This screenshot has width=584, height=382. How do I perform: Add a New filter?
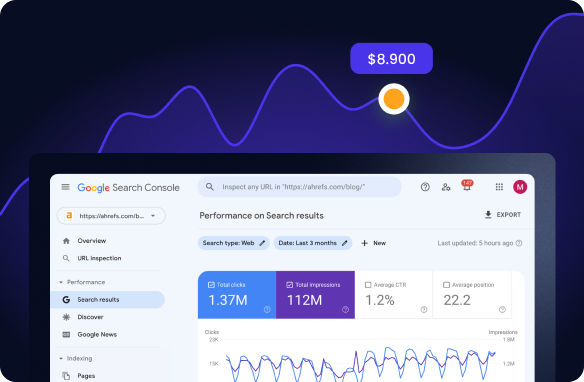pyautogui.click(x=374, y=243)
